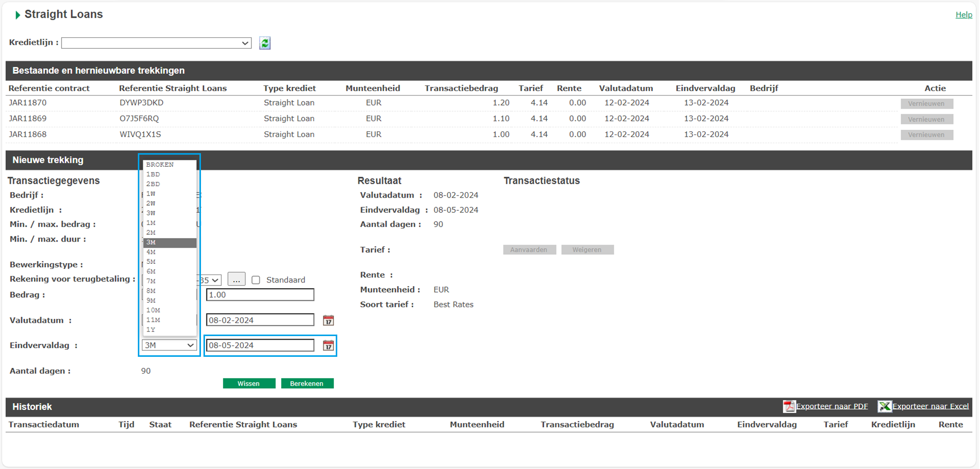Open the Valutadatum calendar picker icon
This screenshot has width=980, height=469.
(x=328, y=320)
